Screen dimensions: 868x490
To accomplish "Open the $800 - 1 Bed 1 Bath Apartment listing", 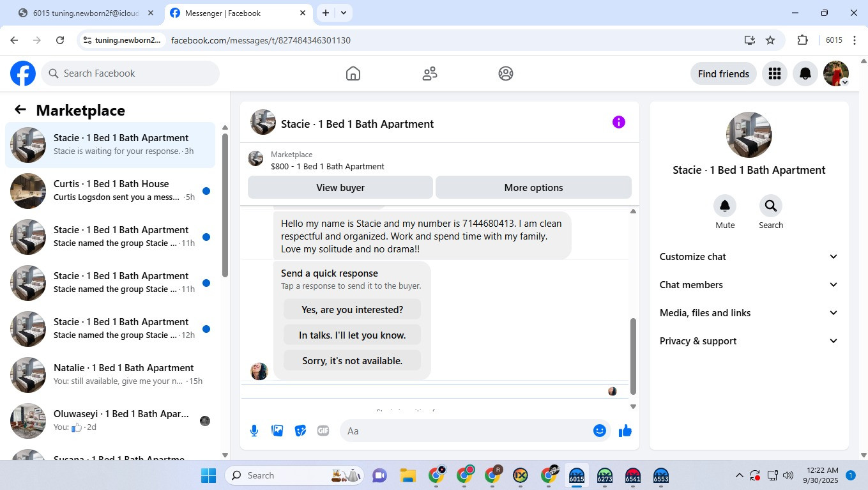I will 327,167.
